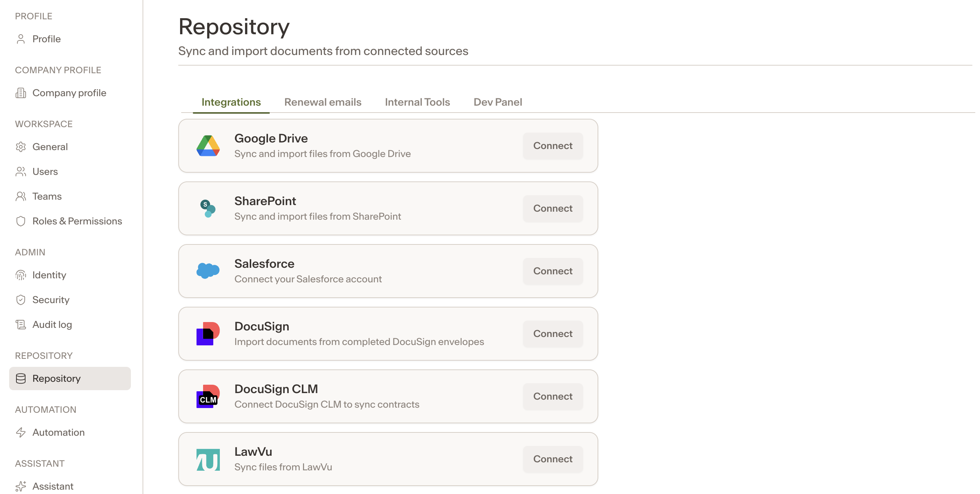
Task: Click the SharePoint card title
Action: 265,201
